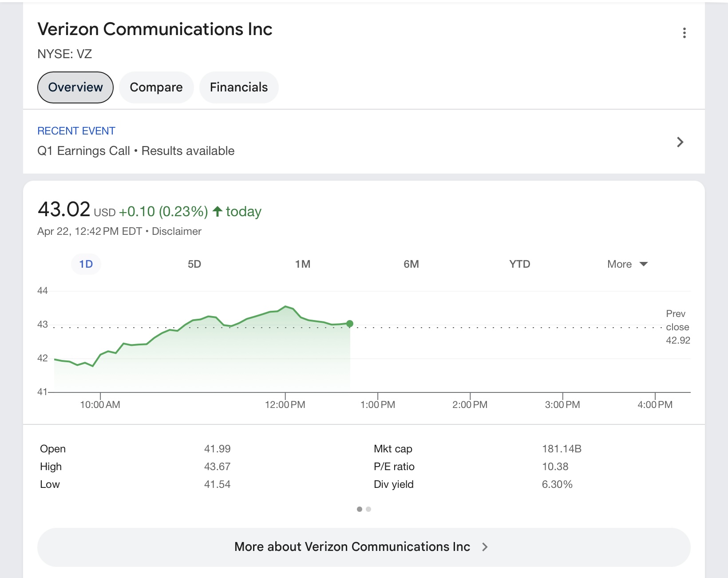Click the 4:00 PM axis label

coord(655,405)
